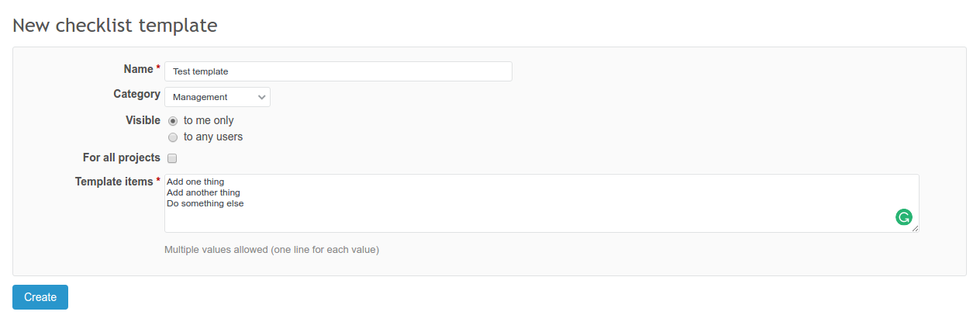Click the textarea resize handle corner

916,229
